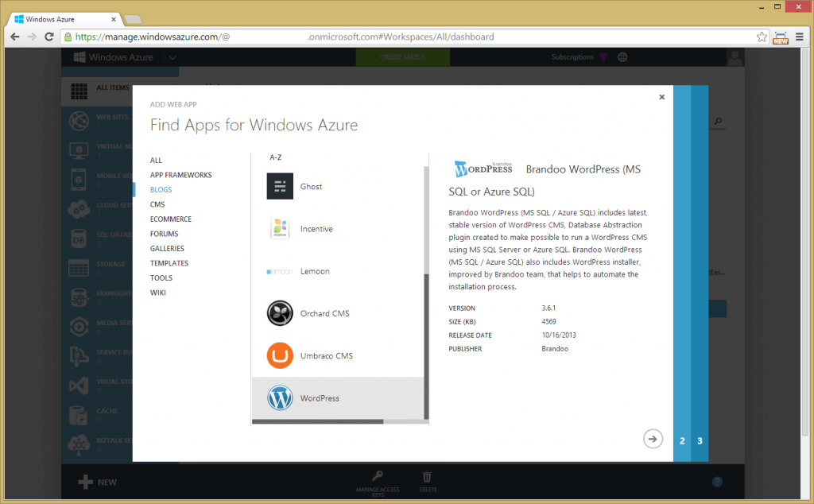
Task: Click the publisher value Brandoo
Action: coord(555,349)
